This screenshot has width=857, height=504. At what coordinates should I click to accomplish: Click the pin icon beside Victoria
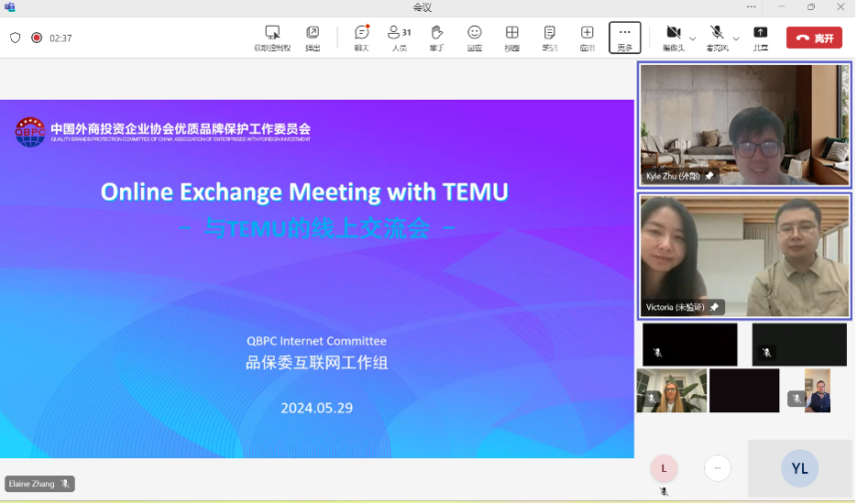click(x=714, y=307)
